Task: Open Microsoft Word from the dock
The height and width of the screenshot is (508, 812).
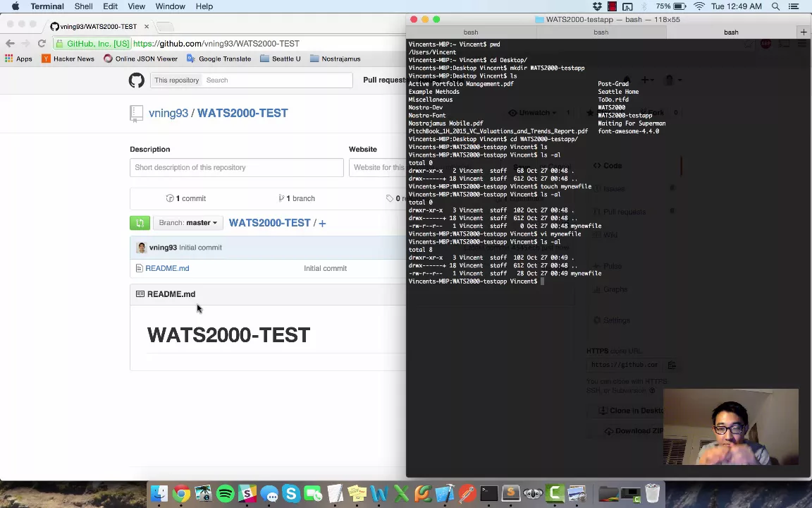Action: (379, 493)
